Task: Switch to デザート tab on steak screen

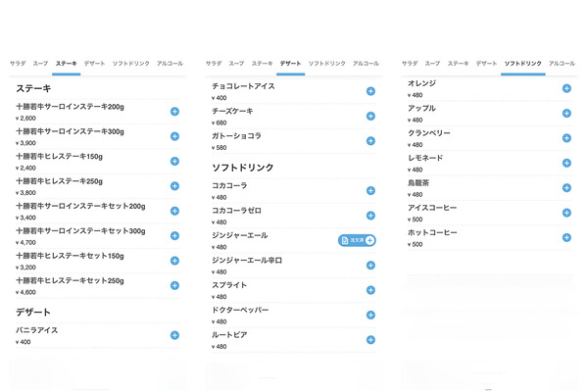Action: (x=94, y=64)
